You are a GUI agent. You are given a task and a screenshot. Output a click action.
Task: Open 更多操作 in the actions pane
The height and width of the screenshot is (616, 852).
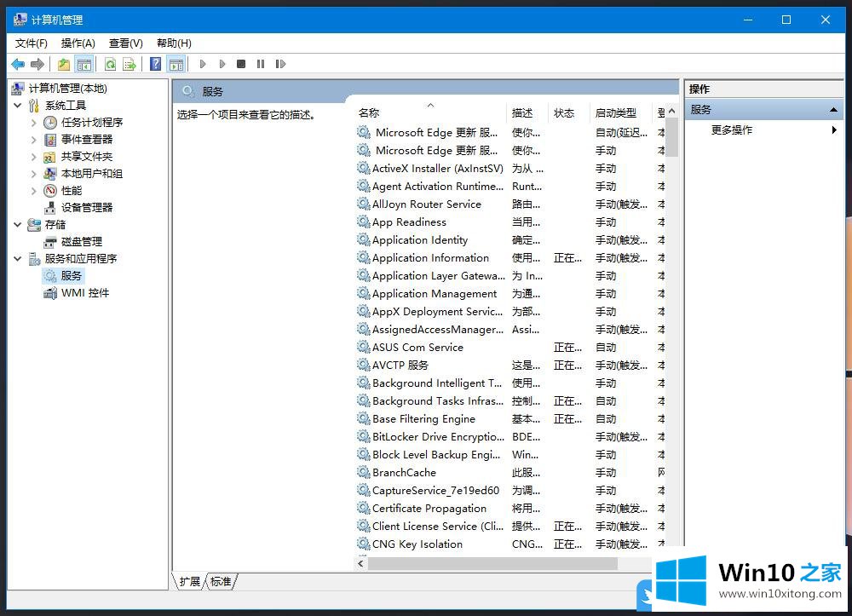point(732,130)
